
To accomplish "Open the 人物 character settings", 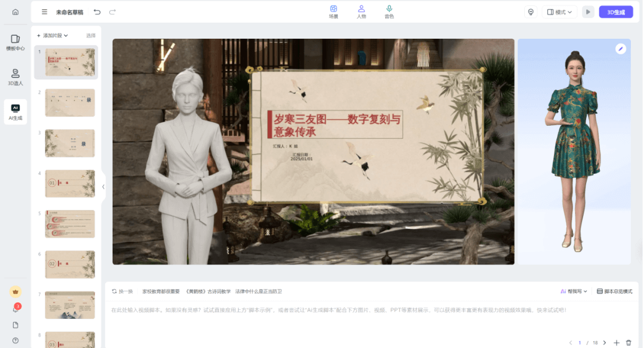I will tap(361, 12).
